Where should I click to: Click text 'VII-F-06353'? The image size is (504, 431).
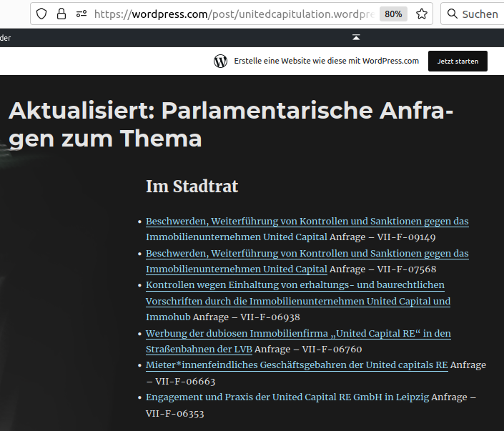point(175,413)
